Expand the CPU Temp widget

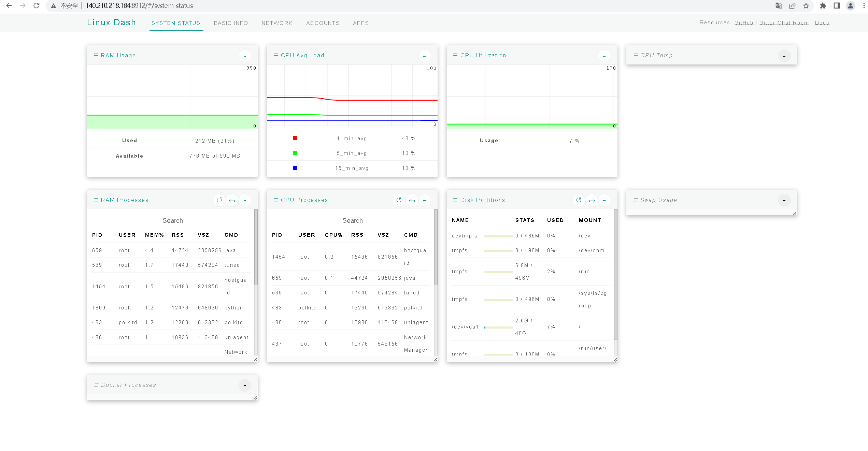(x=784, y=56)
